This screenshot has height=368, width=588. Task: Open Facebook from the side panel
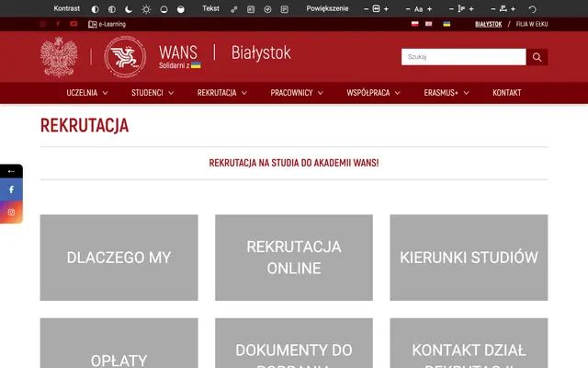[x=11, y=190]
